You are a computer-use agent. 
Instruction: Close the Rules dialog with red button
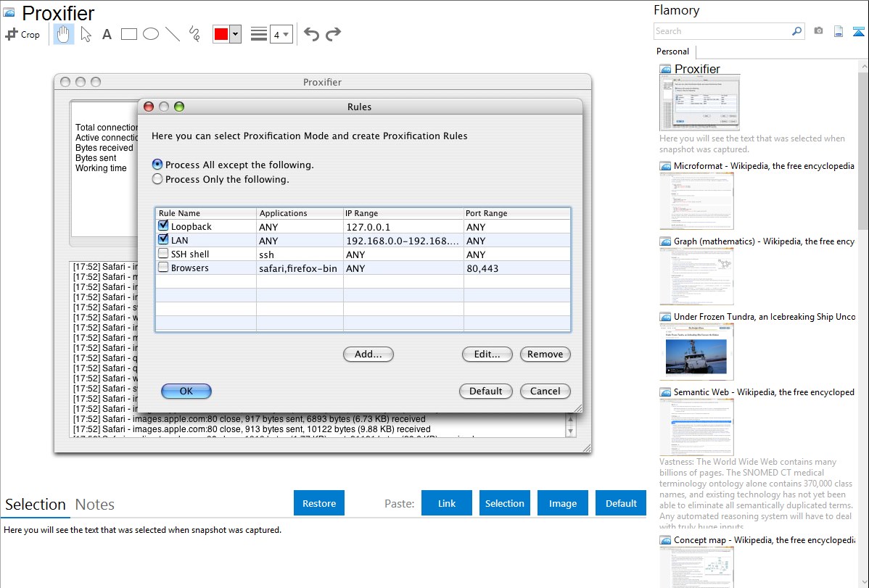[x=149, y=107]
